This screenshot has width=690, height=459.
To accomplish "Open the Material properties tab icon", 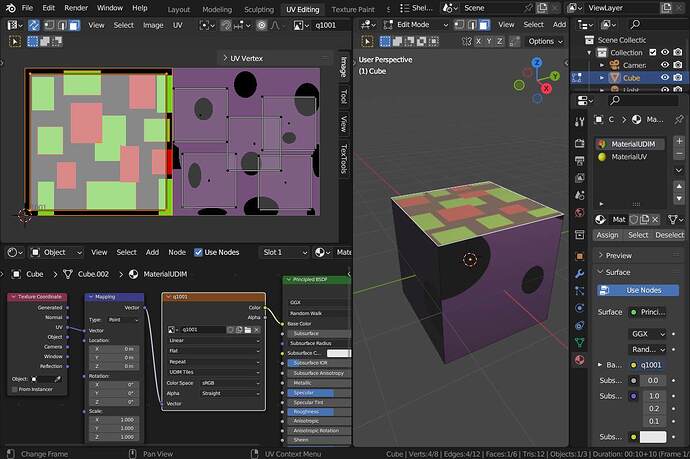I will pos(580,360).
